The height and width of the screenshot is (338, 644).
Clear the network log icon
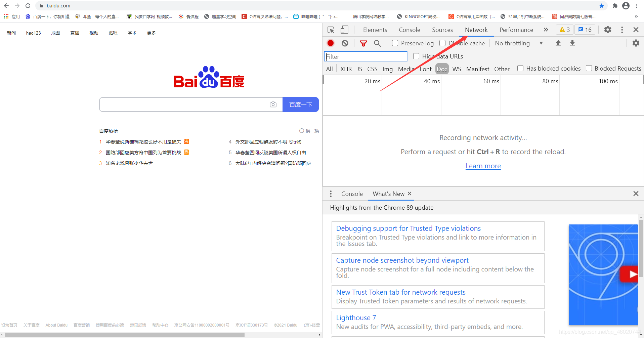pos(345,43)
